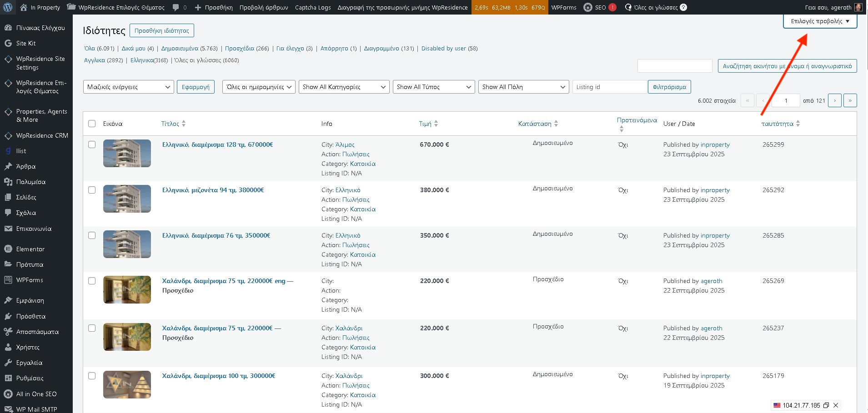Open WPForms in the top admin bar
Viewport: 868px width, 413px height.
(563, 7)
